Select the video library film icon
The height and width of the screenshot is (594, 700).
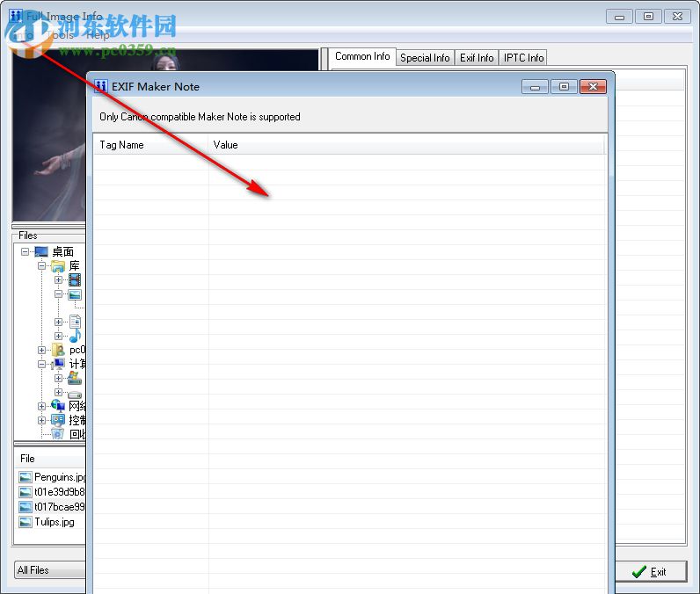(x=75, y=280)
